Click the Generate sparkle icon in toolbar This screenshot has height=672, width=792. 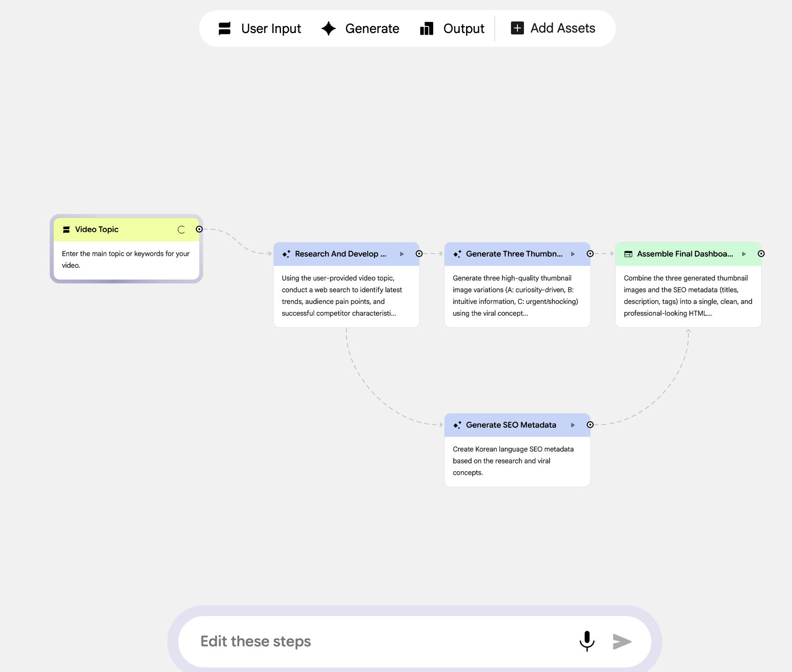click(x=329, y=28)
